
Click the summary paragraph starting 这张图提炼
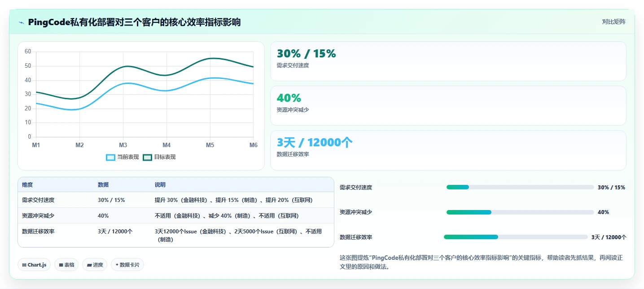pos(482,262)
